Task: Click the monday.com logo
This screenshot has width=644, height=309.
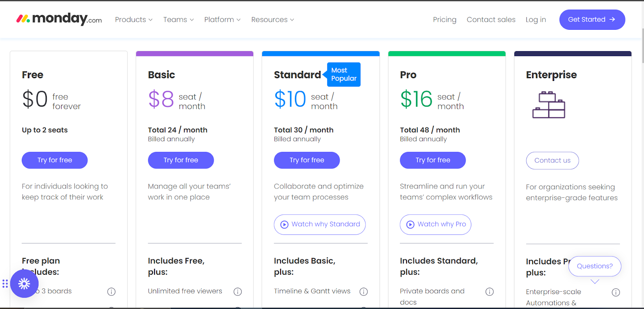Action: pyautogui.click(x=58, y=19)
